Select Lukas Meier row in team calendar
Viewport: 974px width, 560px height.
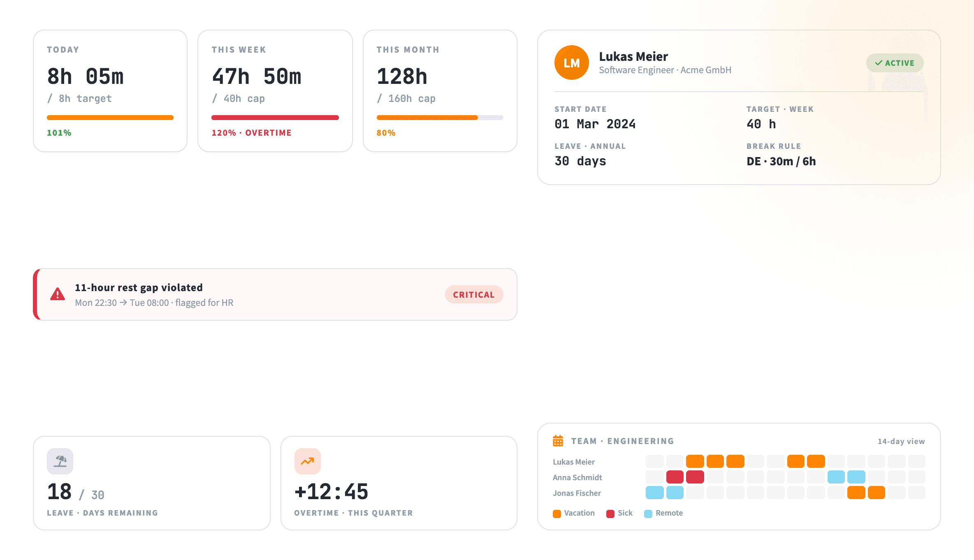(739, 461)
